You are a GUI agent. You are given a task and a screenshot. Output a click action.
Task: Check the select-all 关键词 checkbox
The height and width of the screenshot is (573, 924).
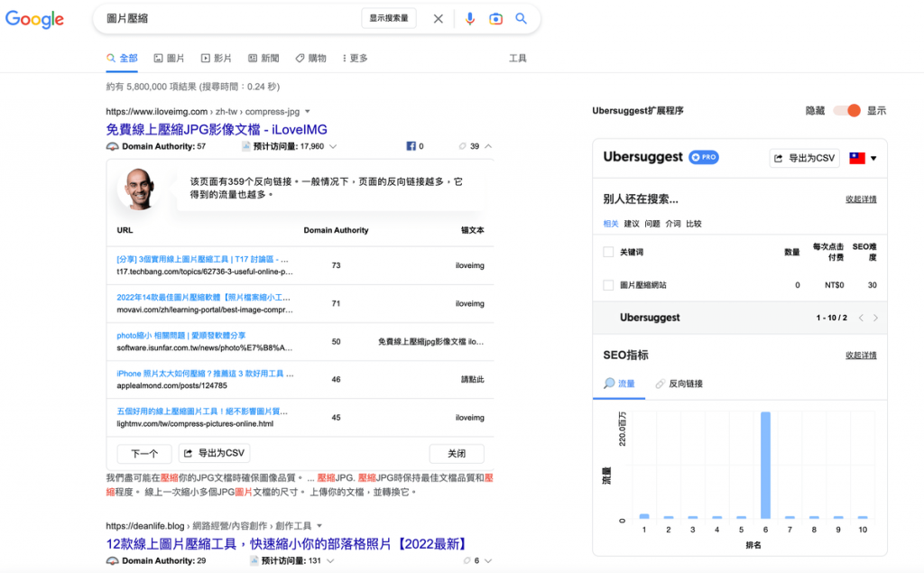608,252
